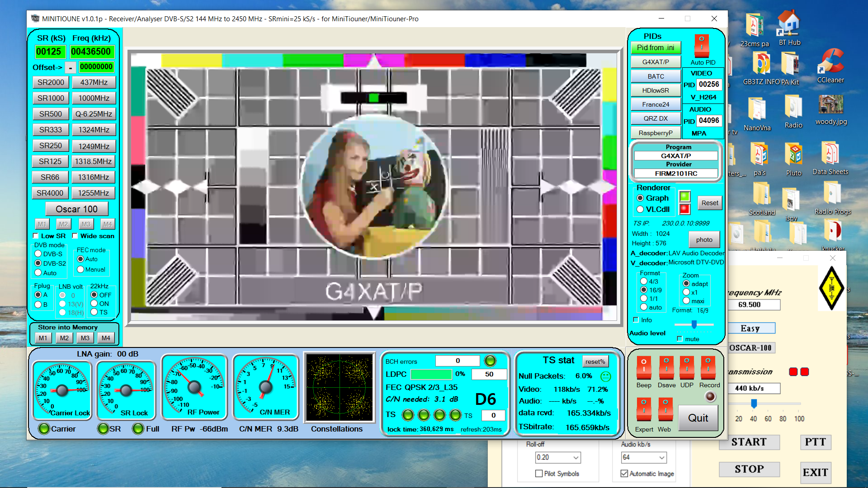Choose the RaspberryP PID preset
The height and width of the screenshot is (488, 868).
656,133
